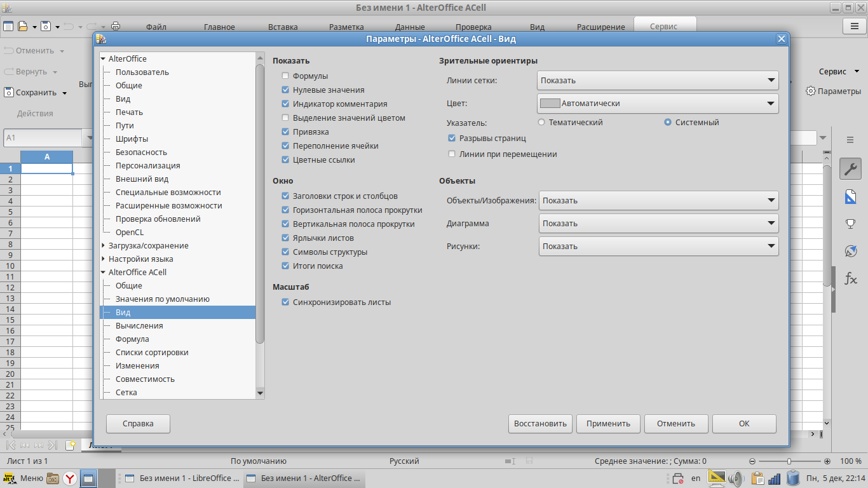Click the clipboard tray icon

(757, 478)
